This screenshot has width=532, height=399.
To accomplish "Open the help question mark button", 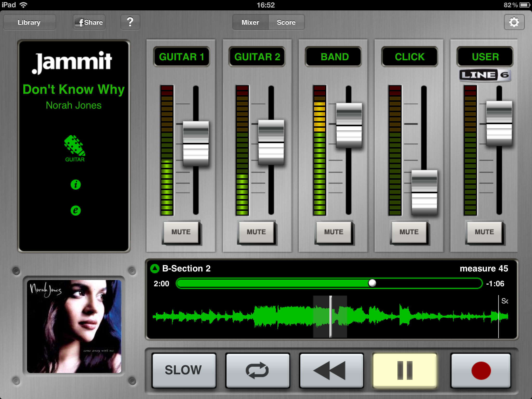I will (x=130, y=22).
